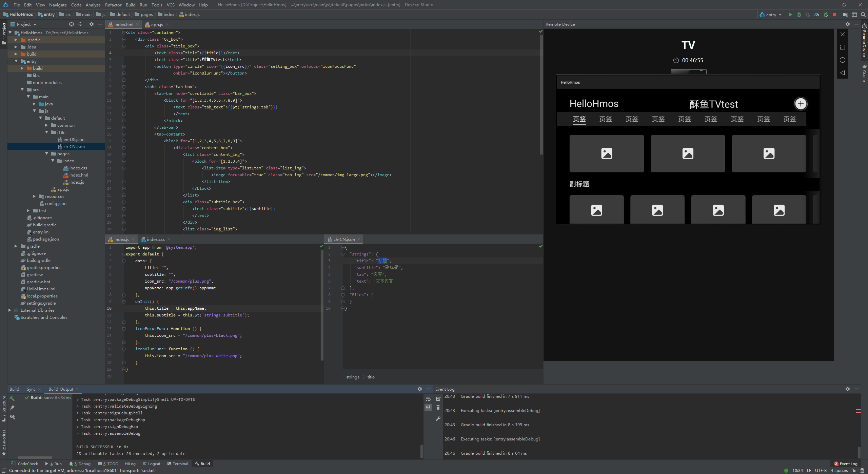Open Build panel settings gear icon

[x=420, y=389]
